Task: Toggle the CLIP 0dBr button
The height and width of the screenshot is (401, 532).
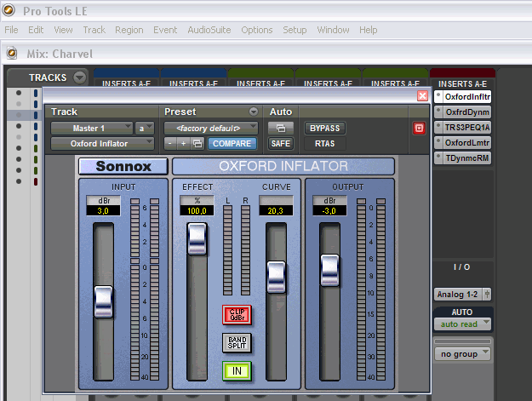Action: (x=237, y=314)
